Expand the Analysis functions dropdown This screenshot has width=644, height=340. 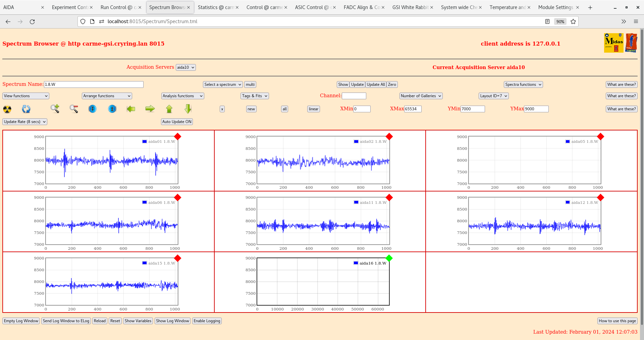point(182,96)
